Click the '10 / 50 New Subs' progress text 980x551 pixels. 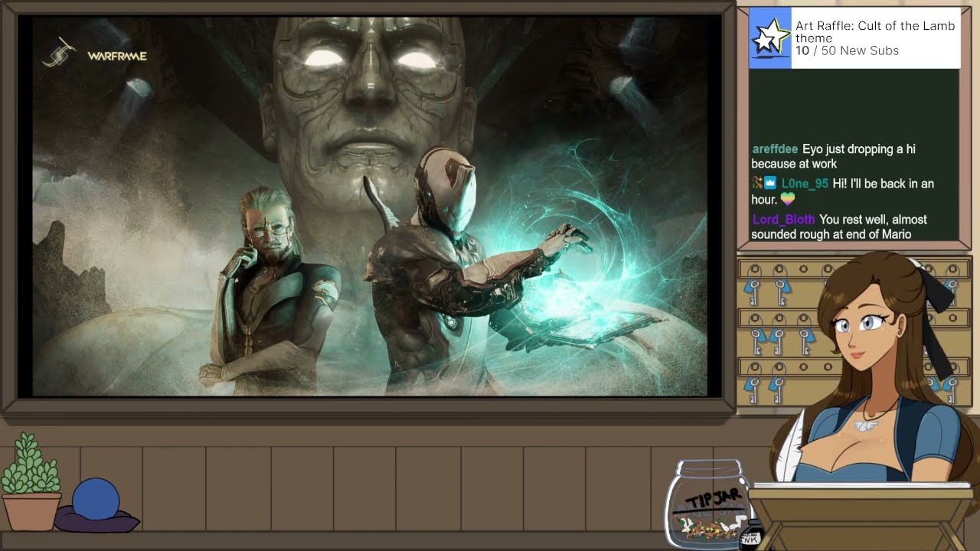pos(847,51)
